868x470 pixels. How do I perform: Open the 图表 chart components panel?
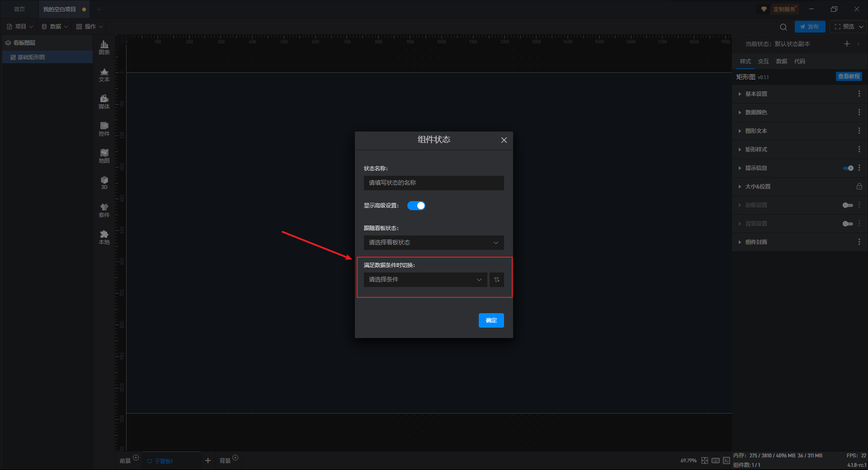point(104,47)
